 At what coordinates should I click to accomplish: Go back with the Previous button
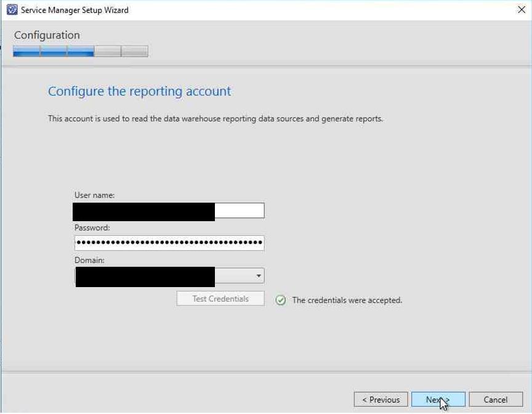381,399
